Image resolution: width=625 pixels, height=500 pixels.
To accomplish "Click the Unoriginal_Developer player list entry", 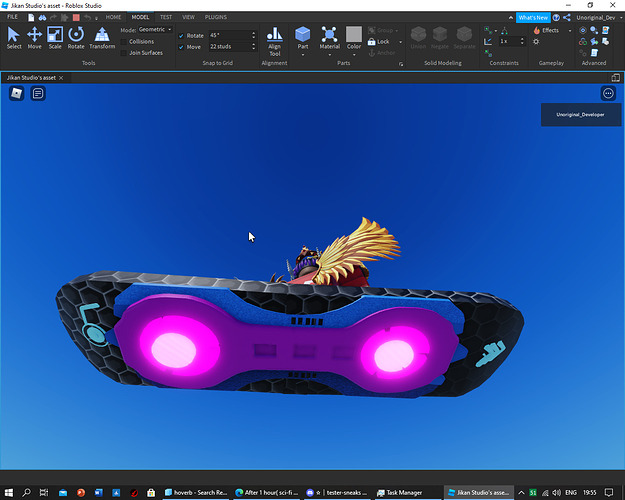I will click(x=581, y=114).
